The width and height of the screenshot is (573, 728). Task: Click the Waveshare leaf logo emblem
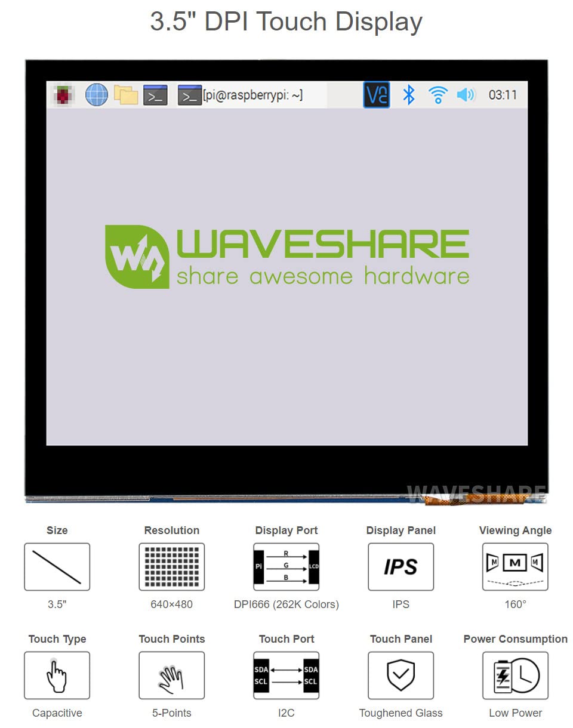click(x=137, y=257)
